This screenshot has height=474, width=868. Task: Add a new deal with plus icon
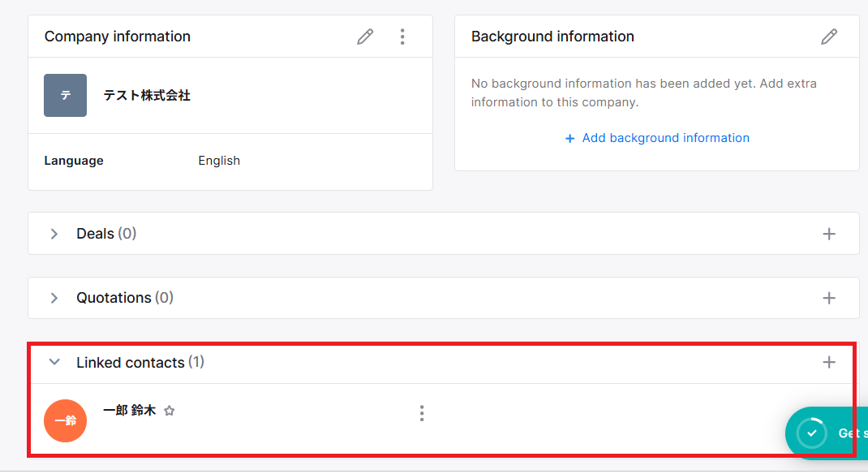(x=828, y=234)
